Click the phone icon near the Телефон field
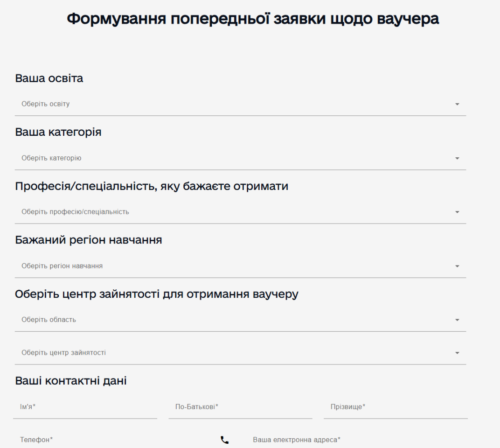The width and height of the screenshot is (500, 448). pyautogui.click(x=225, y=440)
